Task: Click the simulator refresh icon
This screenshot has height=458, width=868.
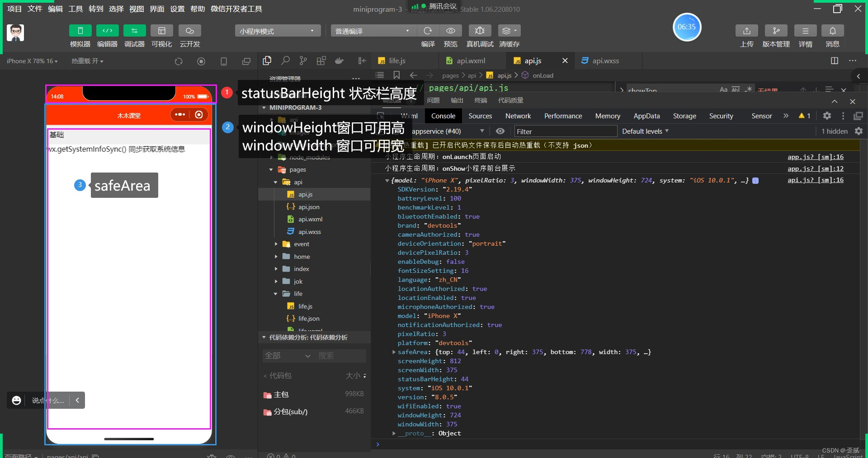Action: [179, 61]
